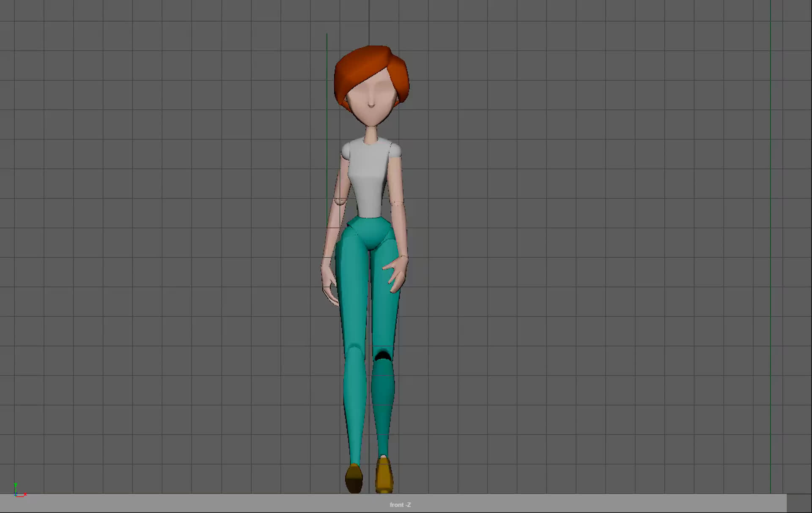The image size is (812, 513).
Task: Click the elbow joint circle control
Action: tap(340, 201)
